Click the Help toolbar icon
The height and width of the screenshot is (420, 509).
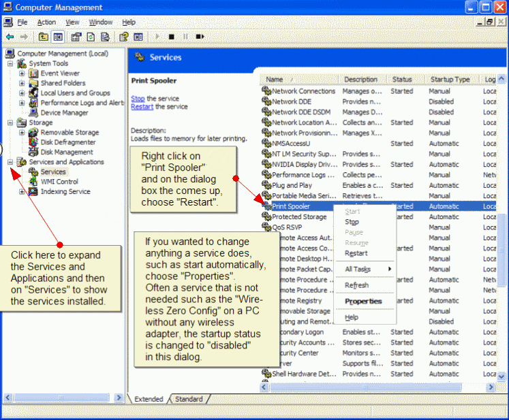click(x=124, y=37)
